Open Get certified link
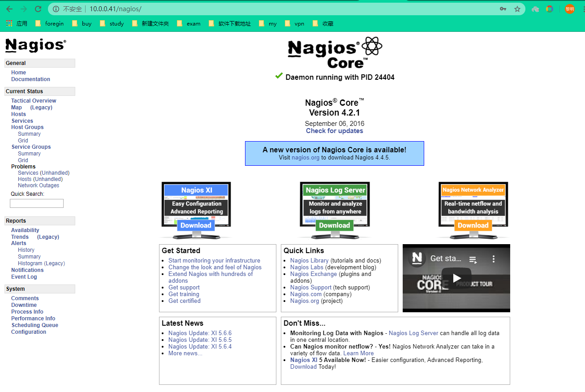This screenshot has height=392, width=585. (185, 301)
